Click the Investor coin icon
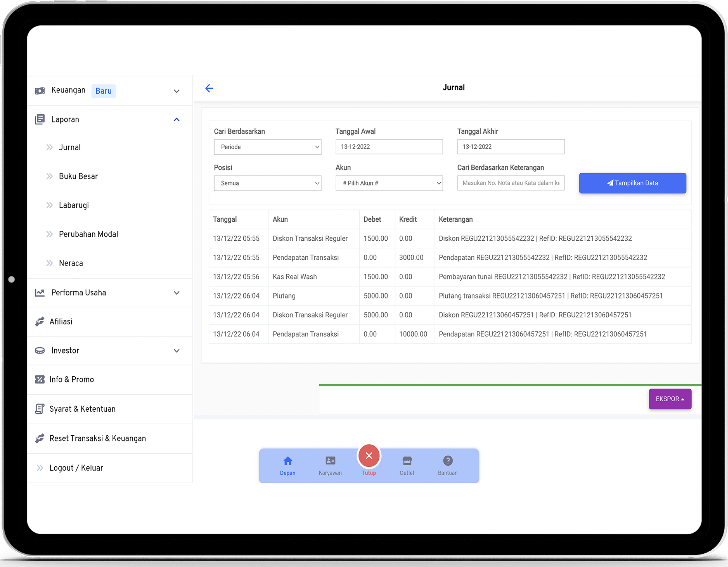Viewport: 728px width, 567px height. tap(40, 351)
